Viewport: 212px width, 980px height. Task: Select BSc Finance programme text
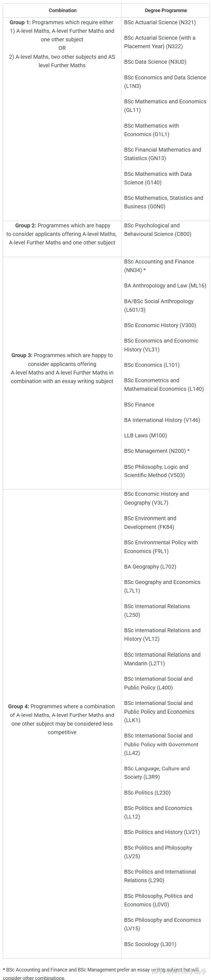[x=139, y=404]
